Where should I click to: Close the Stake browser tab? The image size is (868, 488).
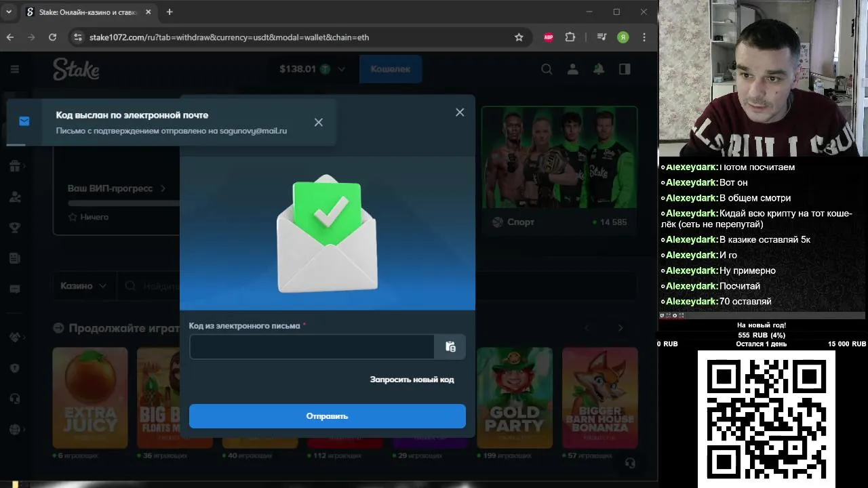tap(149, 12)
